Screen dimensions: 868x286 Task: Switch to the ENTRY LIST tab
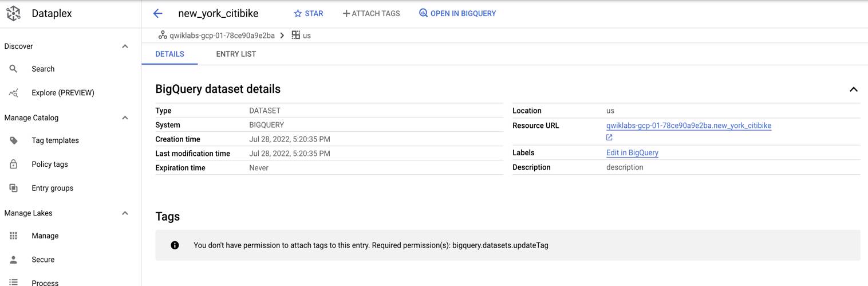(x=236, y=54)
